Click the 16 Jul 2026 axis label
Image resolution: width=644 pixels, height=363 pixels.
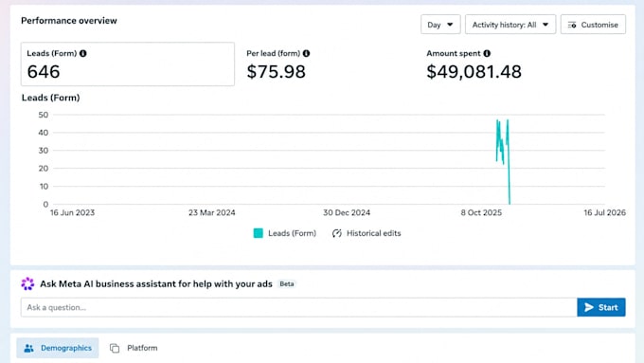point(604,212)
